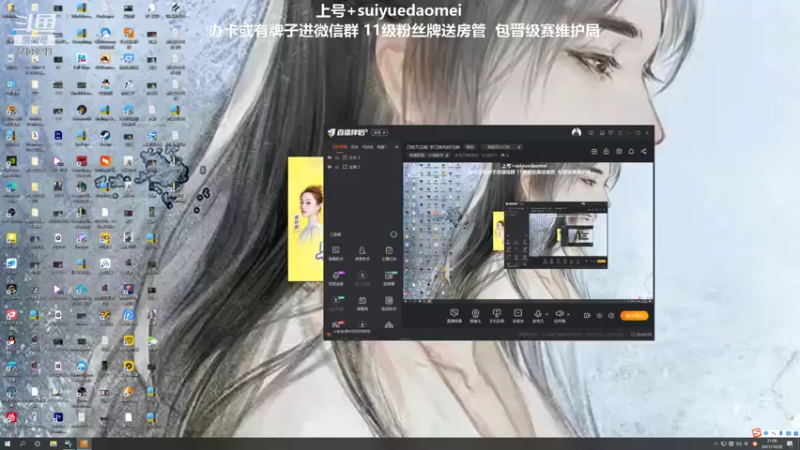Open streaming settings via the hexagon gear icon
Viewport: 800px width, 450px height.
point(611,316)
